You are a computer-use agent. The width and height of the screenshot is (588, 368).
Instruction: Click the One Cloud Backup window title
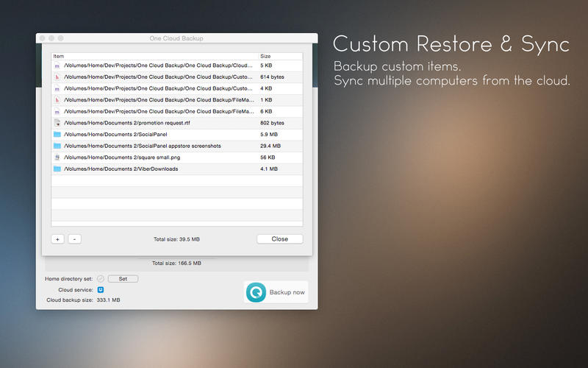pyautogui.click(x=176, y=38)
